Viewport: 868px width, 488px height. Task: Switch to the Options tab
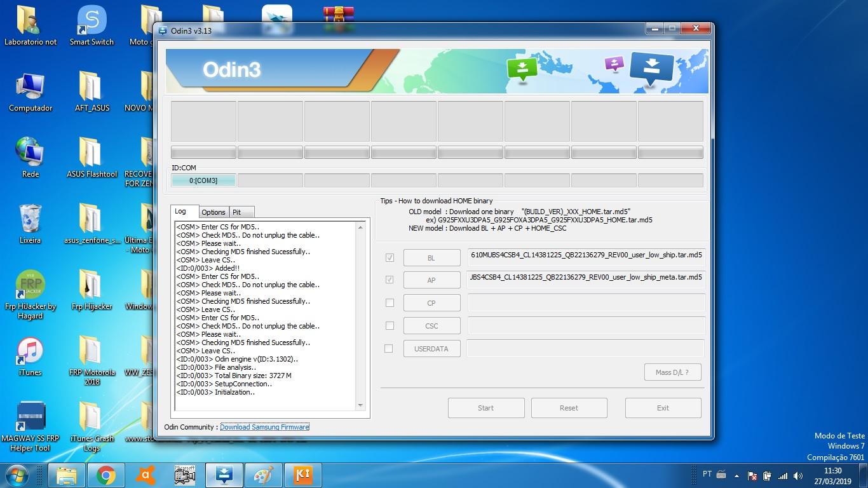coord(214,212)
